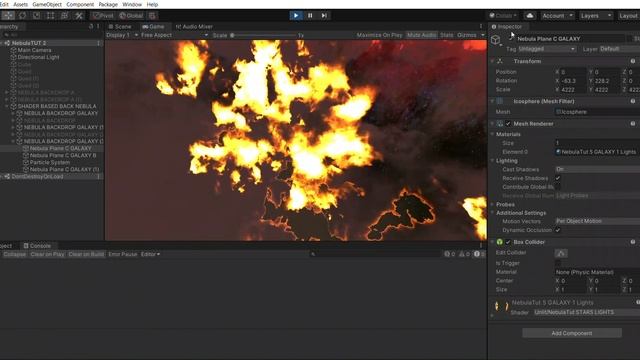Open the Display 1 dropdown
The height and width of the screenshot is (360, 640).
pos(122,36)
